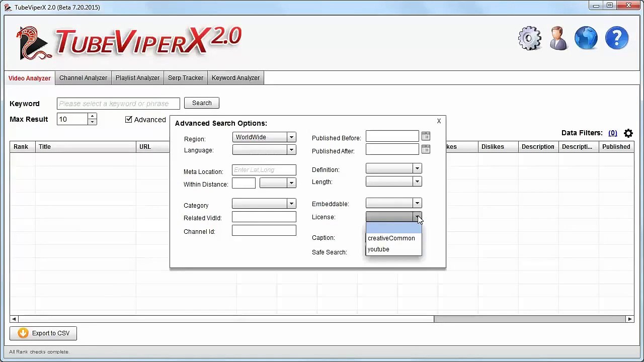The height and width of the screenshot is (362, 644).
Task: Click the scrollbar right arrow
Action: click(629, 319)
